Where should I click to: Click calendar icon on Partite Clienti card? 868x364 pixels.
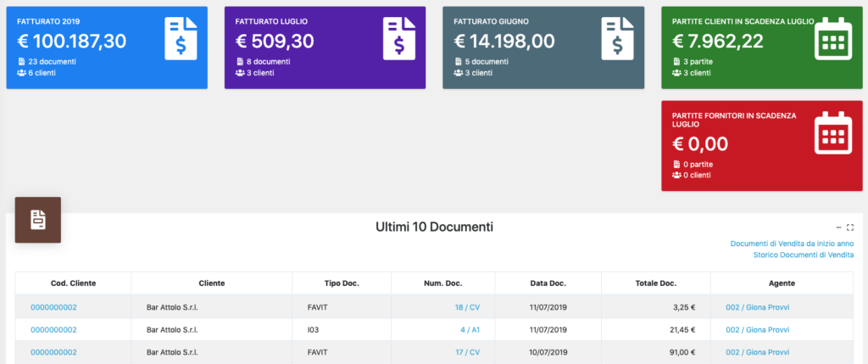(x=832, y=38)
